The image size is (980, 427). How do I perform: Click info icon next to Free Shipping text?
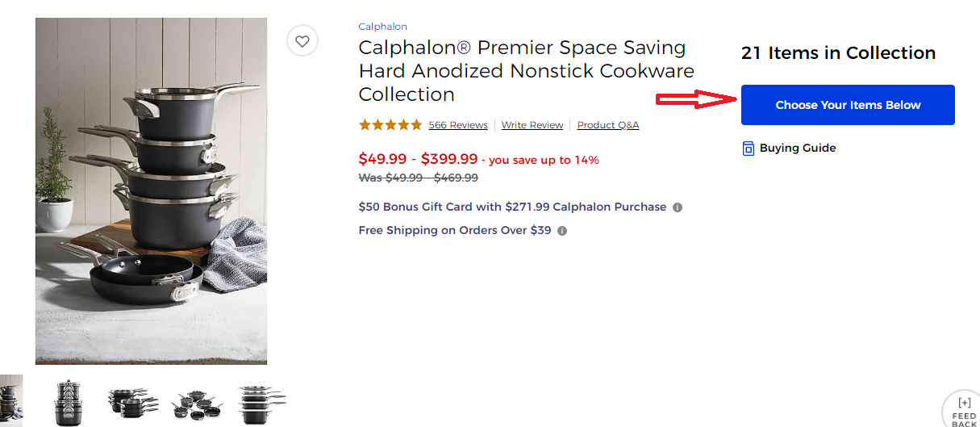point(562,231)
